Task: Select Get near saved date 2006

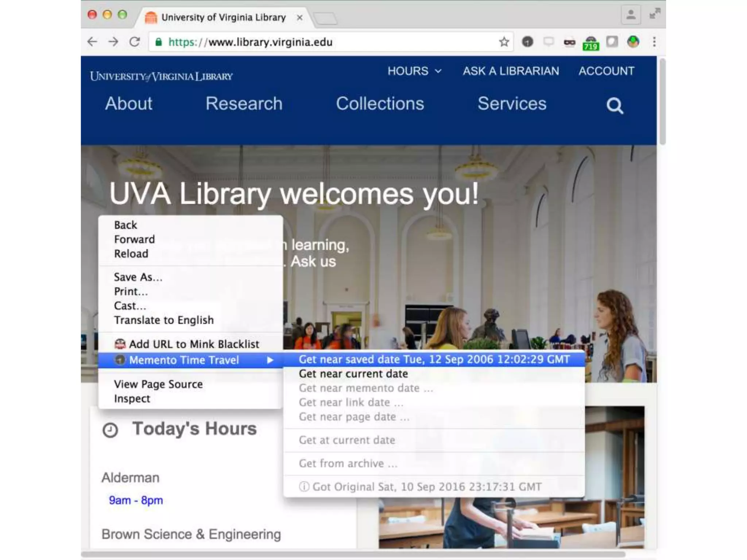Action: tap(434, 359)
